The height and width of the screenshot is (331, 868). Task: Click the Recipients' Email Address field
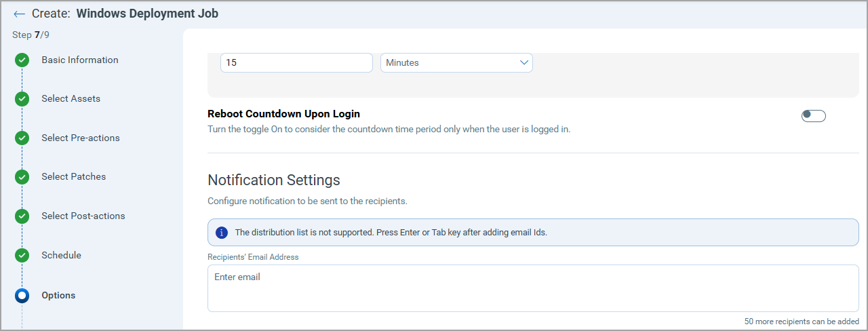(533, 288)
